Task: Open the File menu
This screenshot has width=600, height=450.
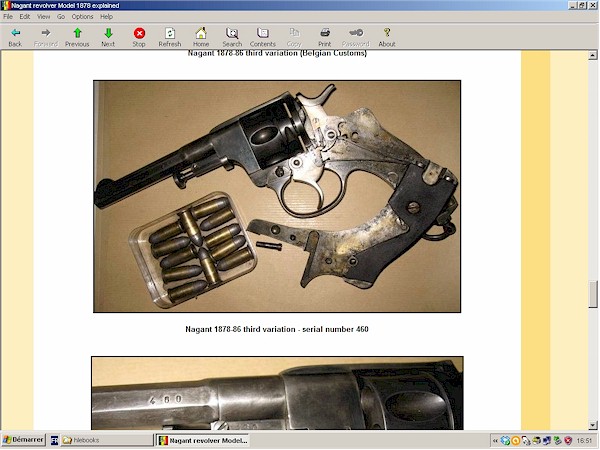Action: [8, 16]
